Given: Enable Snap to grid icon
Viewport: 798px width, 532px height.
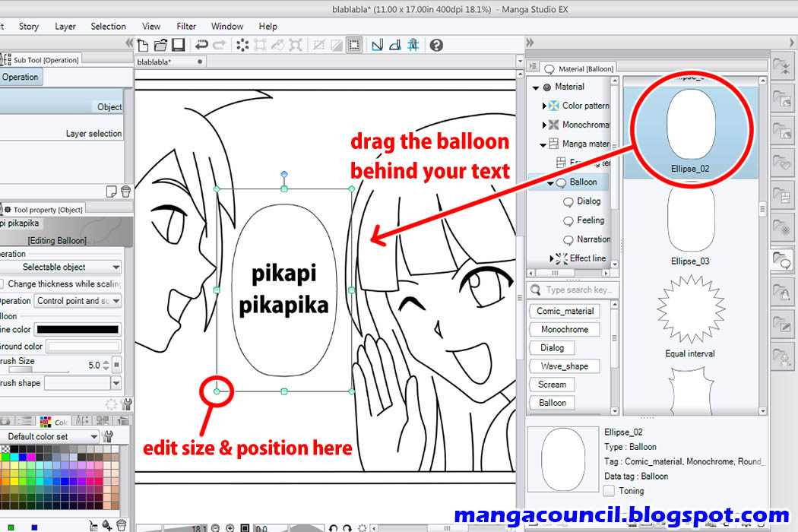Looking at the screenshot, I should (413, 46).
